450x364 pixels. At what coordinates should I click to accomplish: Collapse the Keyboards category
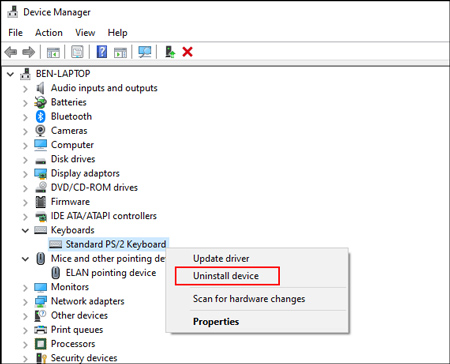pyautogui.click(x=25, y=230)
